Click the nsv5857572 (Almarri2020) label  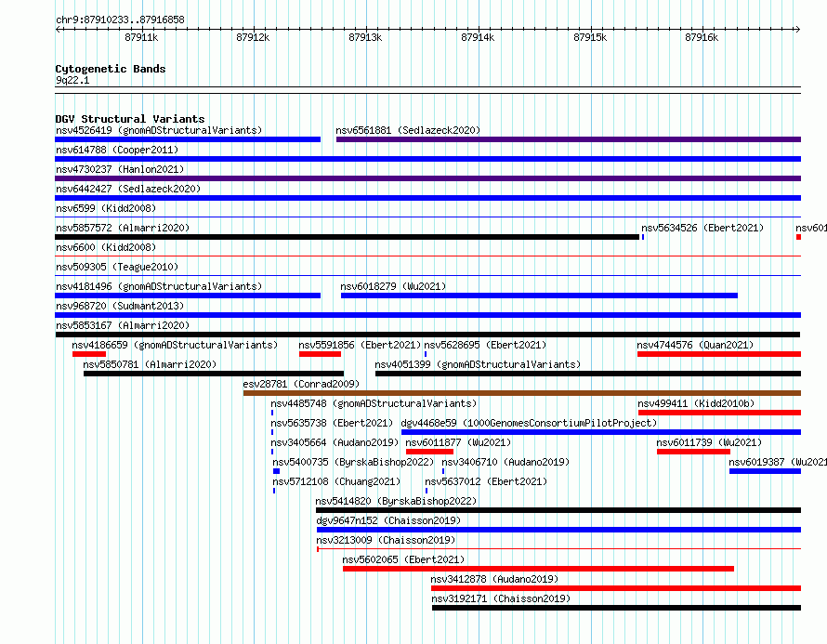click(123, 228)
